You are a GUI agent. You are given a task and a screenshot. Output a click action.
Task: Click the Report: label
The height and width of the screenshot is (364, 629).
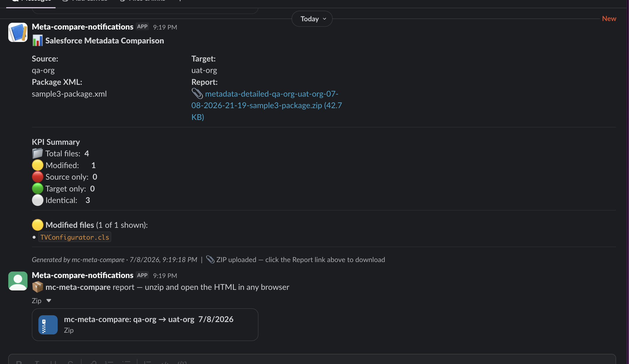click(x=205, y=82)
